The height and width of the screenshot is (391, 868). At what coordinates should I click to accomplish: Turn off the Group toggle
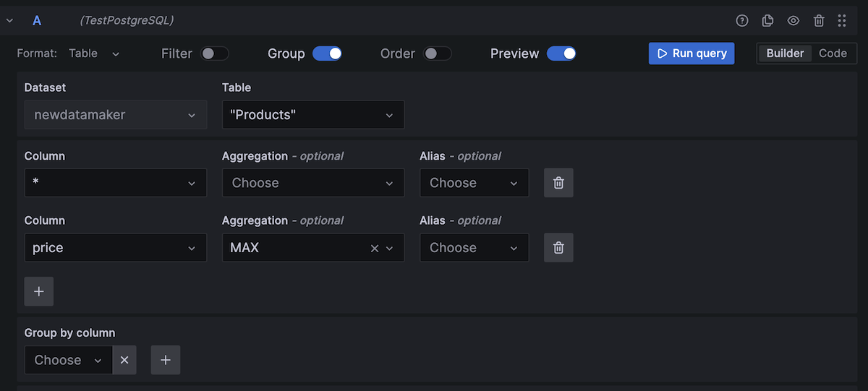coord(327,53)
